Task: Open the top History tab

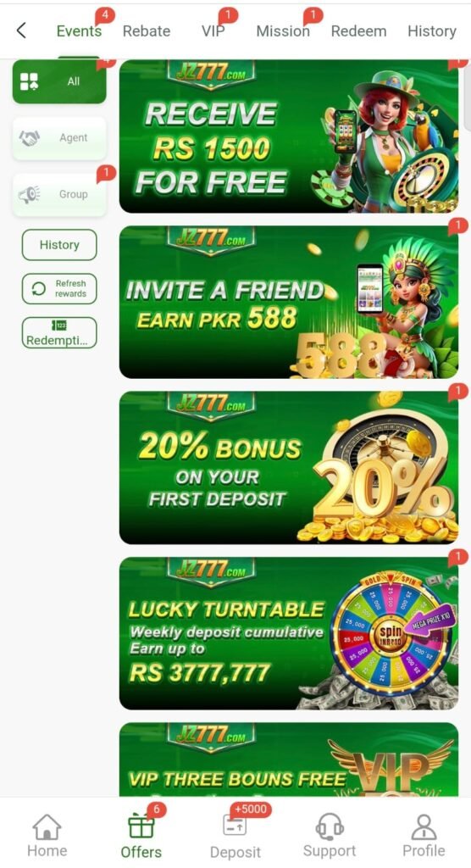Action: [x=432, y=31]
